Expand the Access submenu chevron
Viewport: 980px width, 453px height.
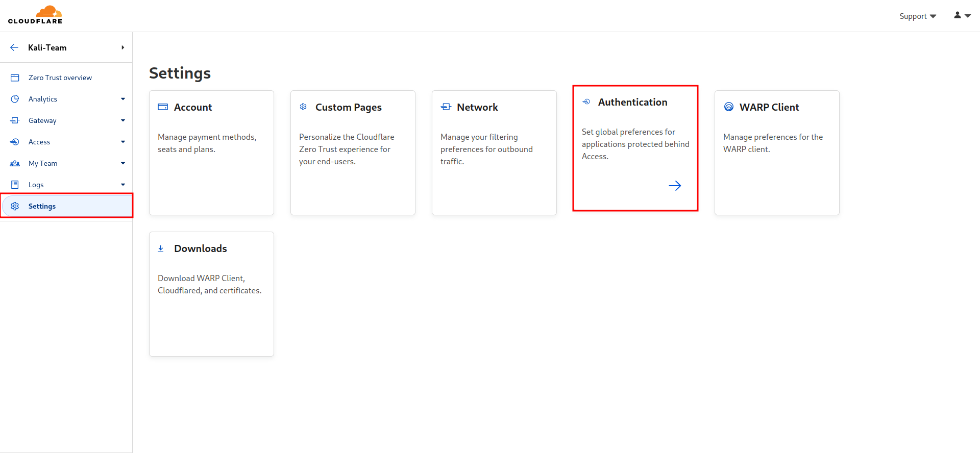click(123, 142)
